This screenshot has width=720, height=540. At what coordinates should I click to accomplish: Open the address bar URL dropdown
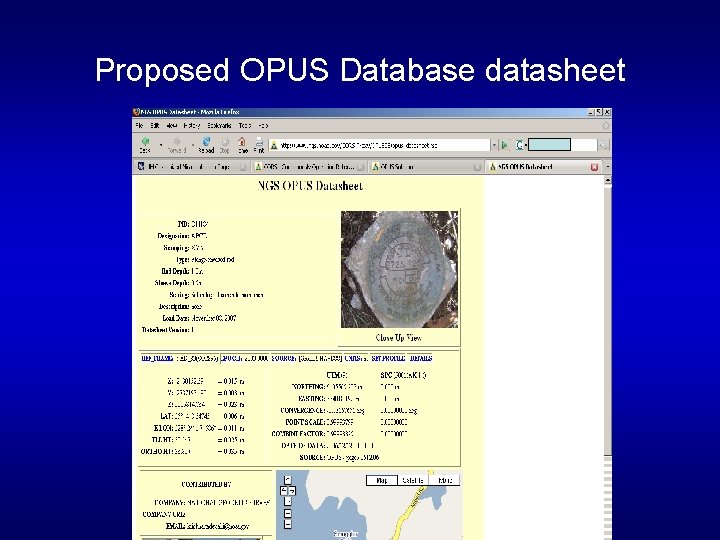point(494,145)
